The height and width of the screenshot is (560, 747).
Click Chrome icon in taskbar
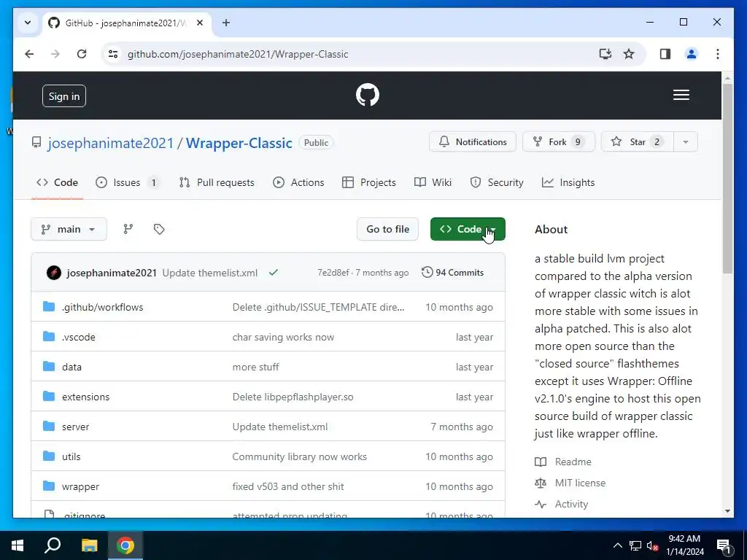point(125,545)
